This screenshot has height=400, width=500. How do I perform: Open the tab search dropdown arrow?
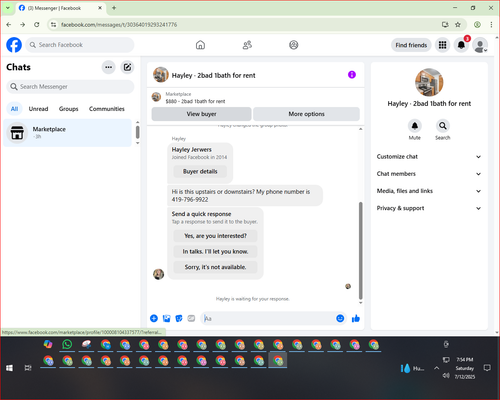click(8, 8)
